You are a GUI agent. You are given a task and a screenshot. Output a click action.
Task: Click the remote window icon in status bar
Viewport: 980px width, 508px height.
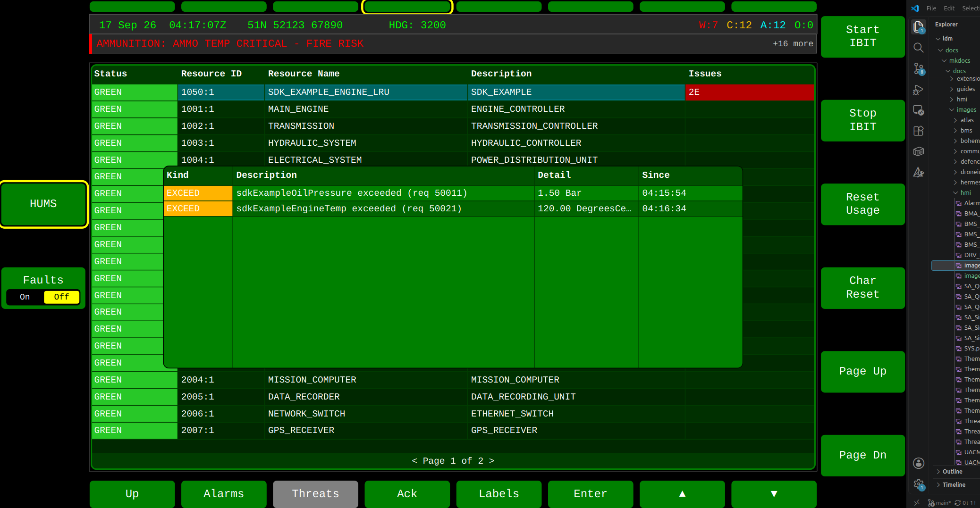pos(916,503)
